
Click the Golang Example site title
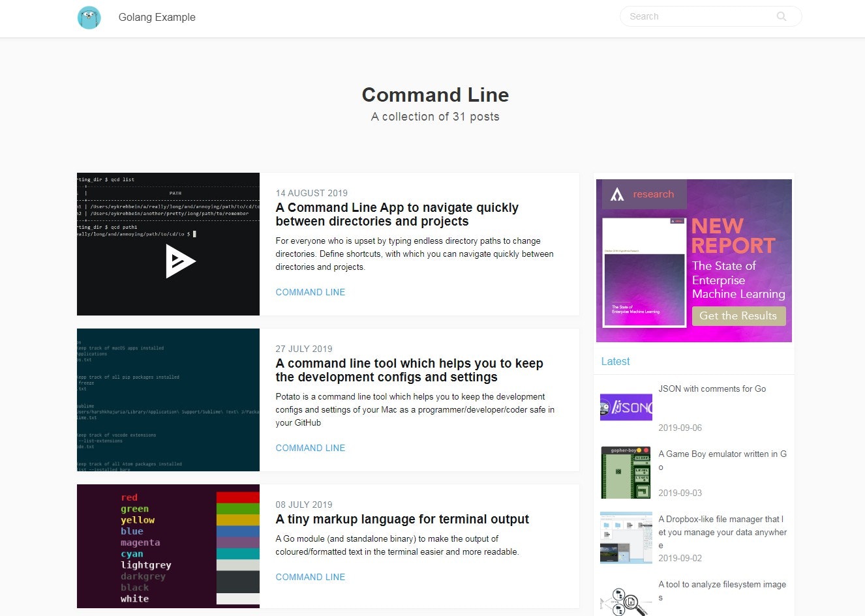[x=157, y=17]
